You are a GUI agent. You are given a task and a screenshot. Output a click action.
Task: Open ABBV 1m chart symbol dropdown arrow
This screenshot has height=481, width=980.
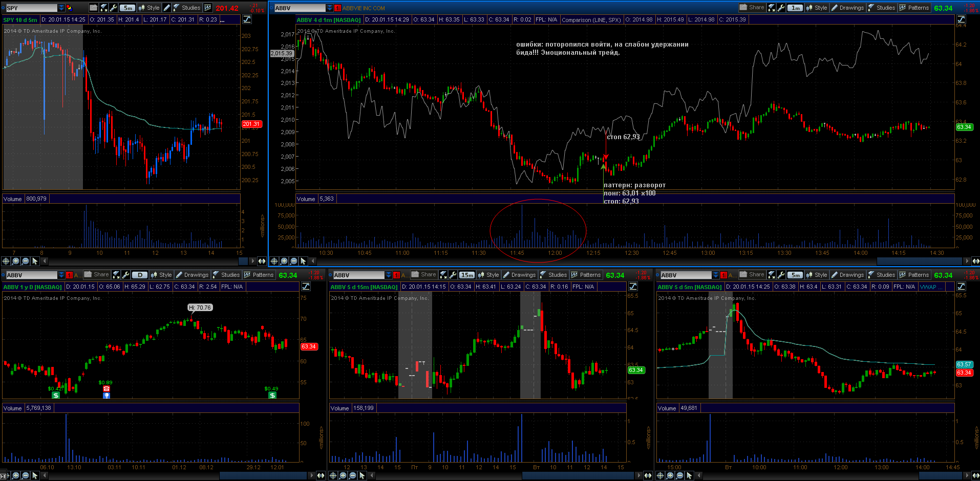(x=330, y=8)
